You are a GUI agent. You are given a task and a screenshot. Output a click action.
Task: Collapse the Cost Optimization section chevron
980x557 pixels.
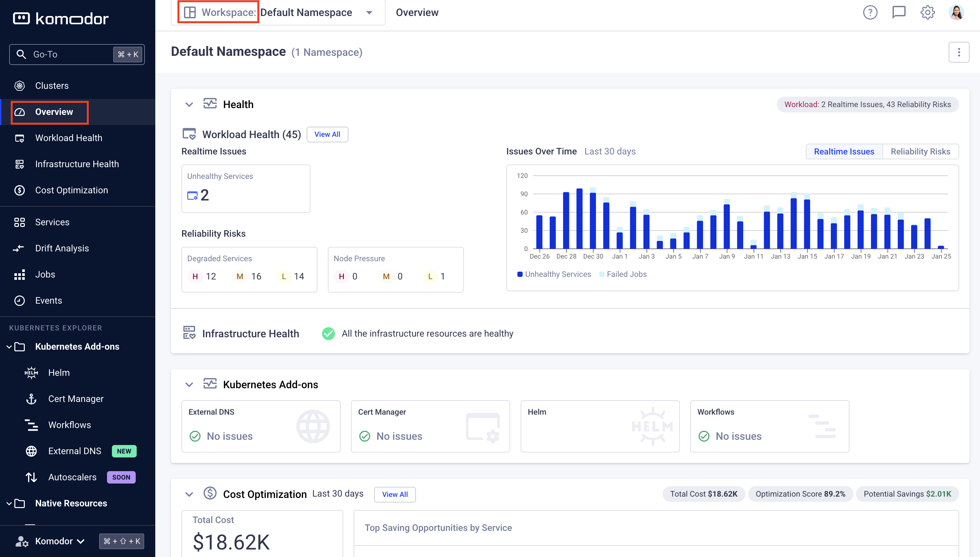[x=189, y=494]
